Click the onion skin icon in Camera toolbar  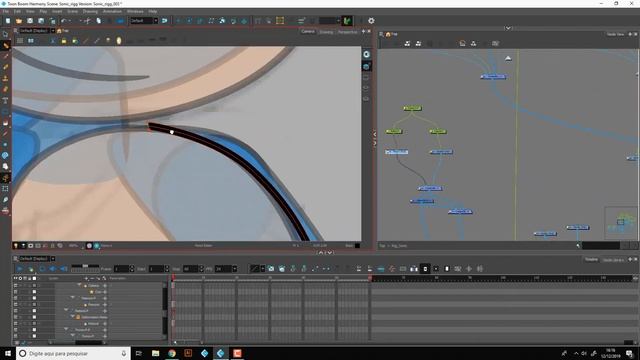119,41
